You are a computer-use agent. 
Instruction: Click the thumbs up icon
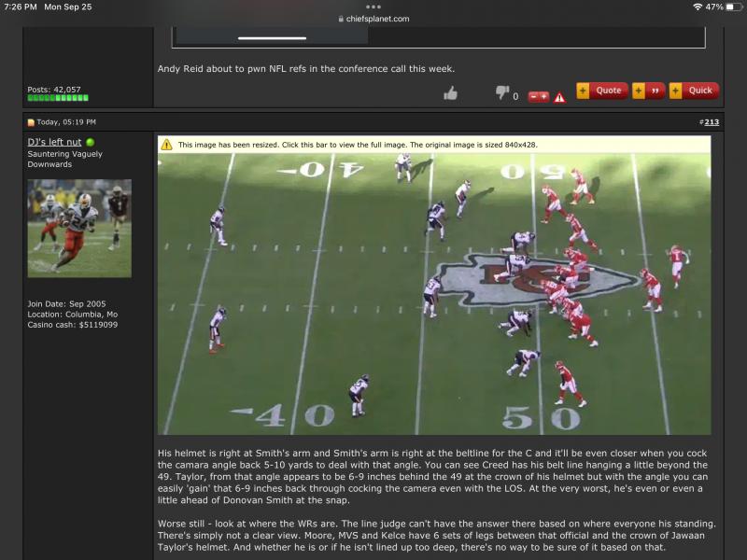[450, 92]
